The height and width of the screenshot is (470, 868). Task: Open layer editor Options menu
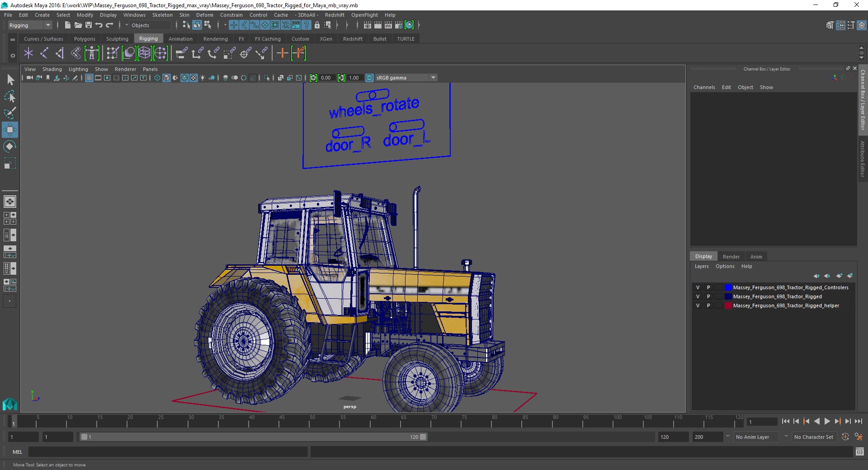725,266
